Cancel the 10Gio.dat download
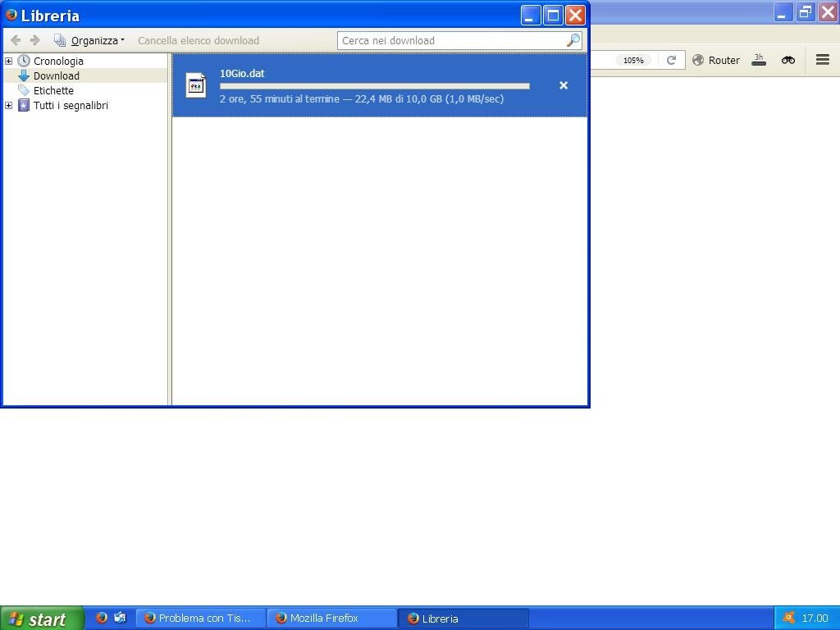Image resolution: width=840 pixels, height=630 pixels. coord(564,85)
